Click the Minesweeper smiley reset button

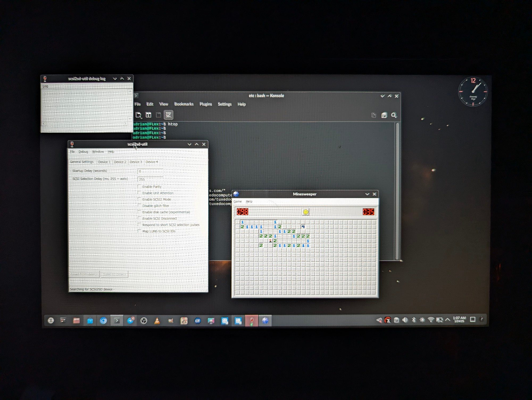click(306, 212)
